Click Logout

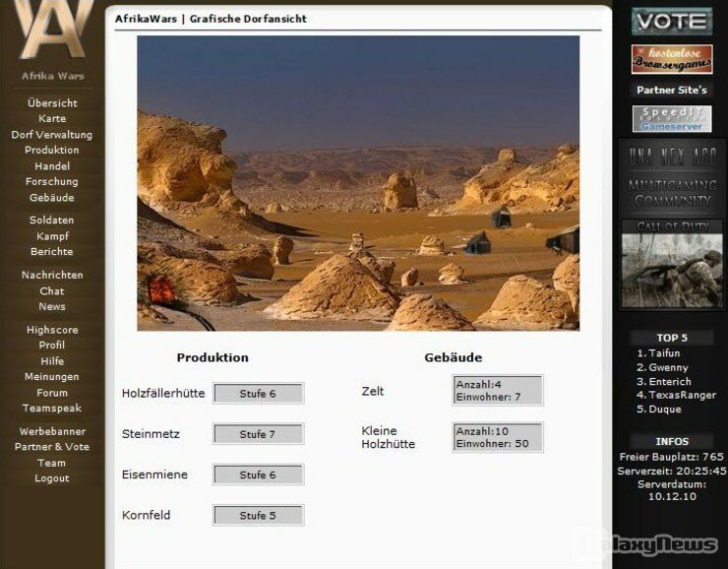point(51,478)
